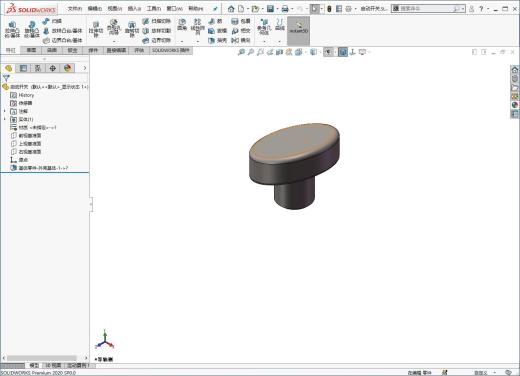Viewport: 520px width, 376px height.
Task: Choose the Lofted Cut tool
Action: click(157, 31)
